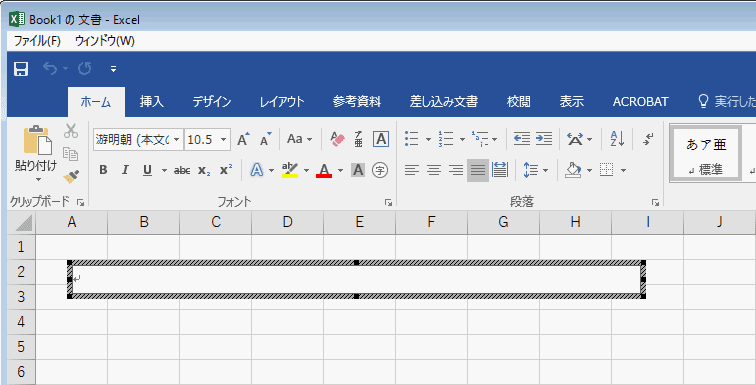Click the select-all corner of the sheet
756x385 pixels.
tap(21, 222)
